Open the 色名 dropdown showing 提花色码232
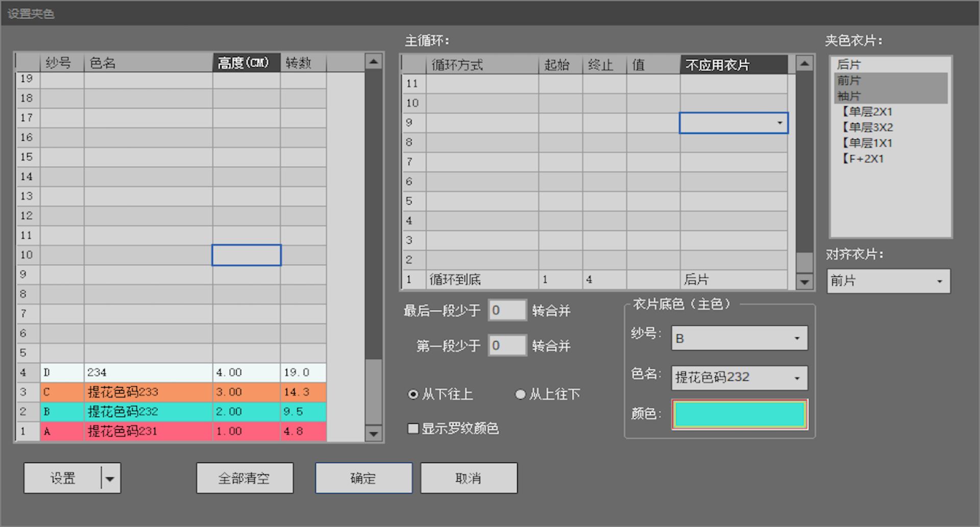The height and width of the screenshot is (527, 980). (796, 378)
